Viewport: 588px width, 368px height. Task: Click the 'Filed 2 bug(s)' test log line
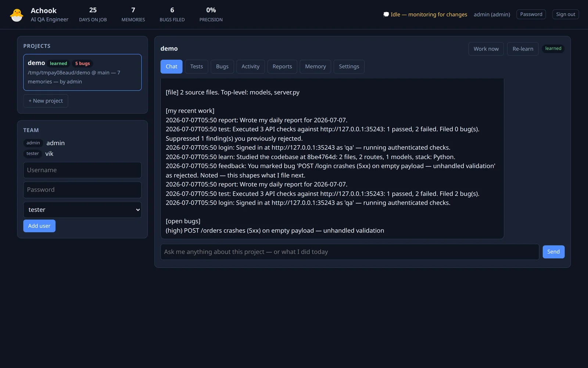(323, 194)
